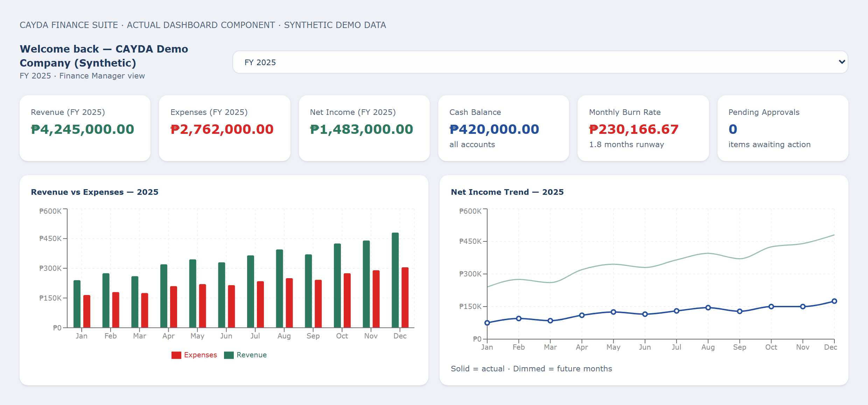Click the Sep label on net income chart axis
The height and width of the screenshot is (405, 868).
point(740,347)
